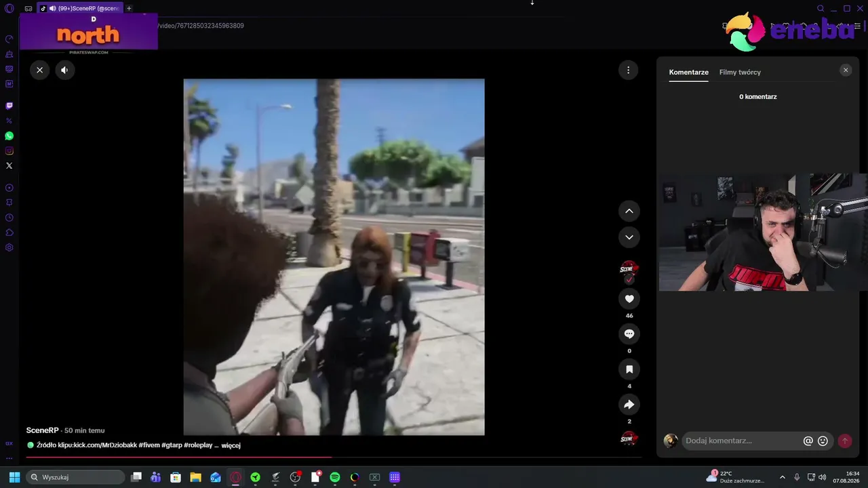Viewport: 868px width, 488px height.
Task: Open the SceneRP profile name link
Action: 42,430
